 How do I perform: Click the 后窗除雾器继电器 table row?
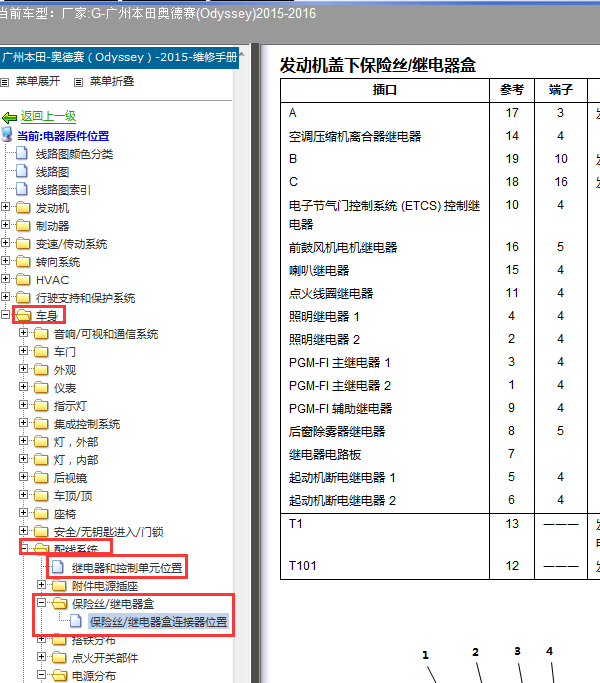[440, 432]
